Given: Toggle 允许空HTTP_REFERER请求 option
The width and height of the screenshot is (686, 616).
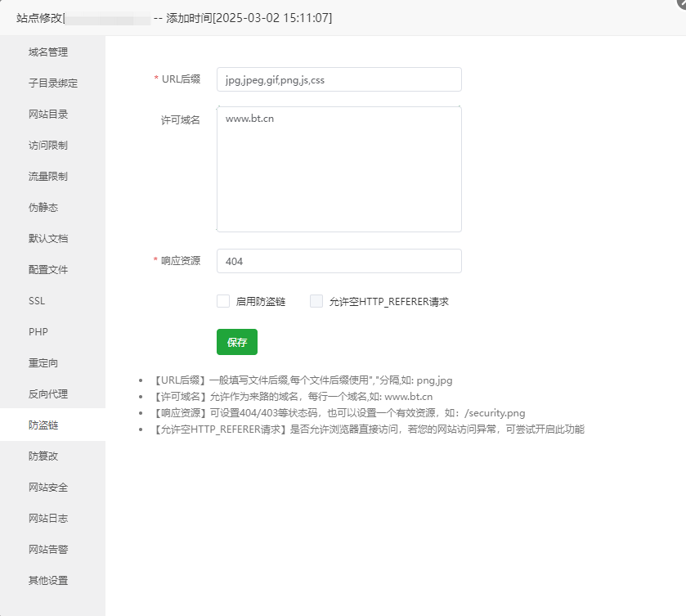Looking at the screenshot, I should click(x=316, y=301).
